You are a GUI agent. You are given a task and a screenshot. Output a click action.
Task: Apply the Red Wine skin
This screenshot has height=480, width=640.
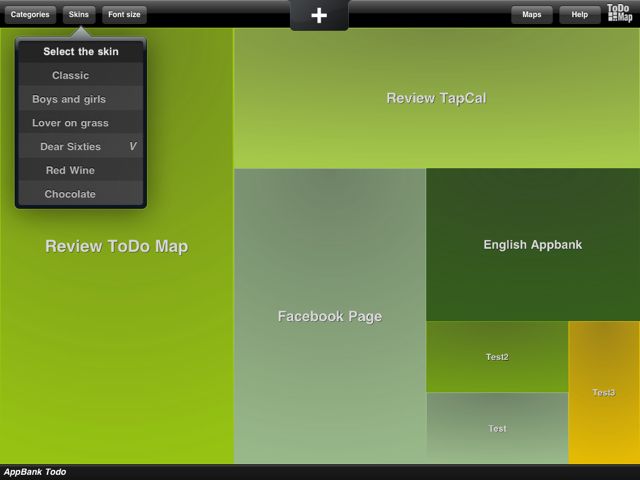tap(81, 170)
